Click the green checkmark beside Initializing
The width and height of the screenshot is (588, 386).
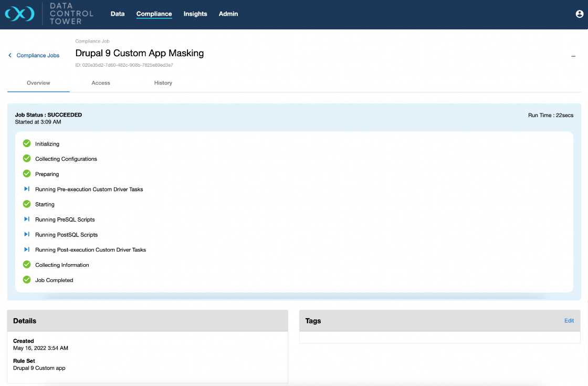coord(27,143)
